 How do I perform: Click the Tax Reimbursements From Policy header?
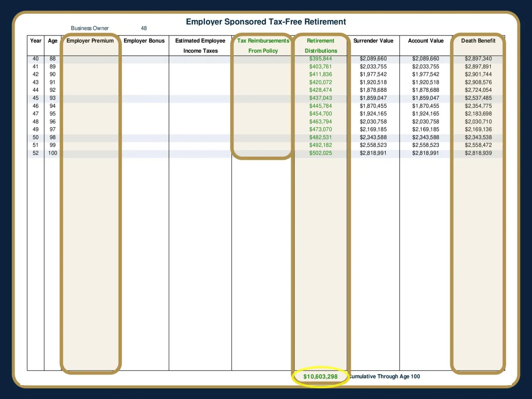point(263,46)
